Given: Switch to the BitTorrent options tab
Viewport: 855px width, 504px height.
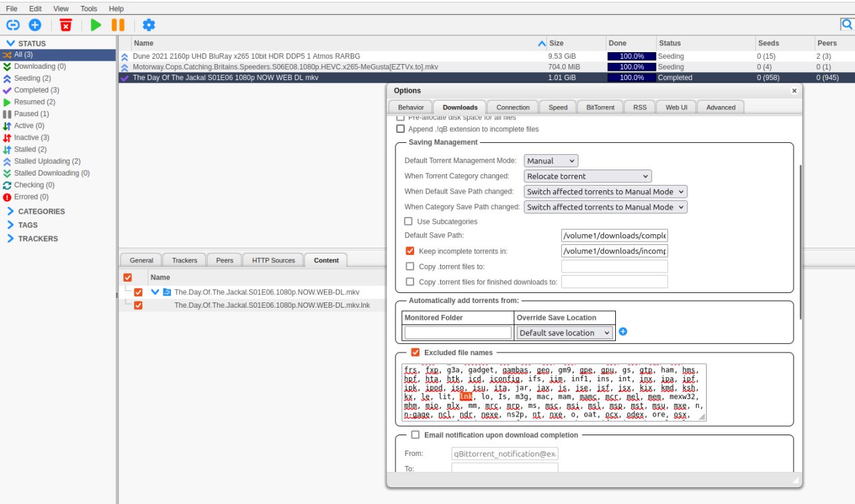Looking at the screenshot, I should point(600,107).
